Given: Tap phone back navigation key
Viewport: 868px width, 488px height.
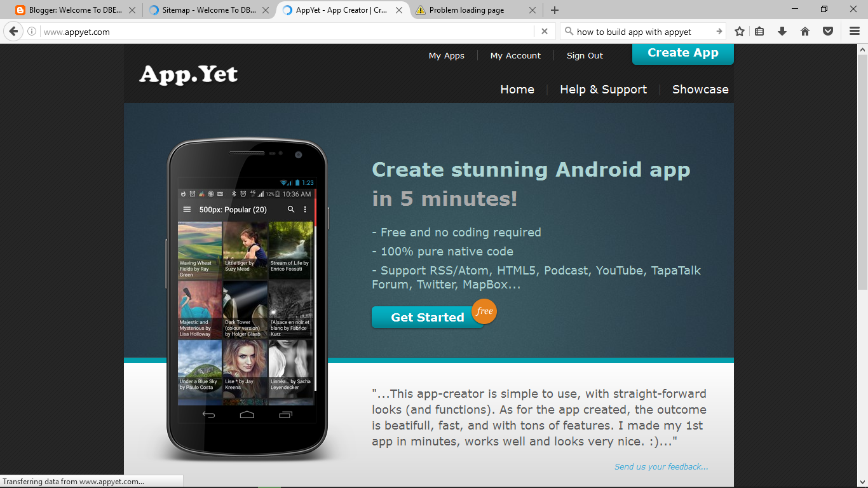Looking at the screenshot, I should tap(208, 414).
